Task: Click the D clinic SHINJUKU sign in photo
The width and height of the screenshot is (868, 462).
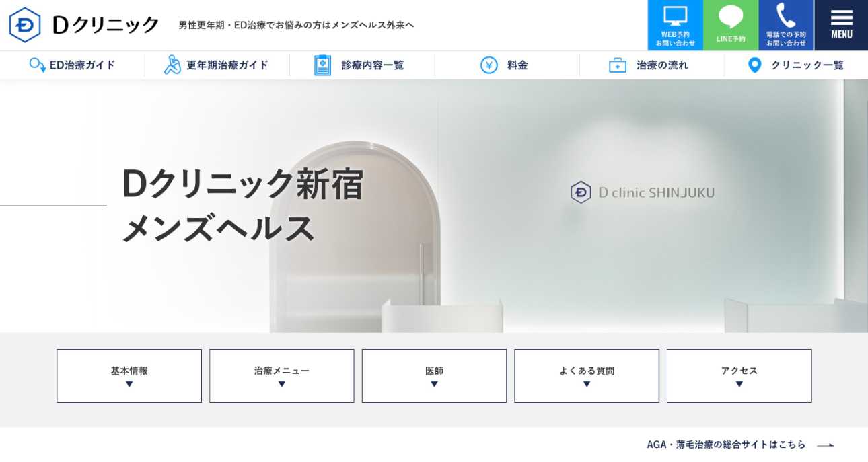Action: coord(643,192)
